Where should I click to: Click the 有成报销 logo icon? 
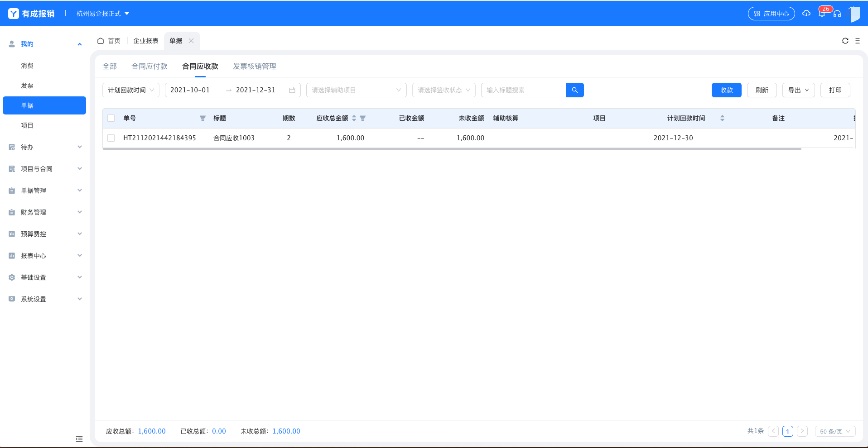click(14, 14)
